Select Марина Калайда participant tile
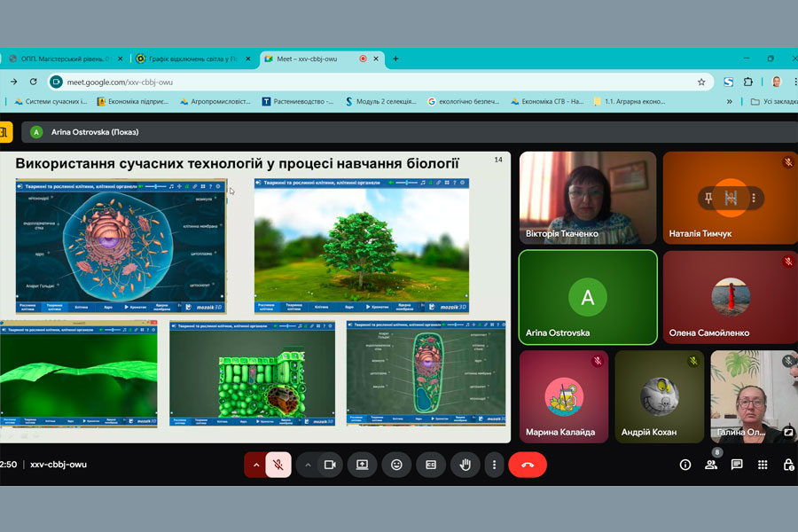 tap(564, 396)
